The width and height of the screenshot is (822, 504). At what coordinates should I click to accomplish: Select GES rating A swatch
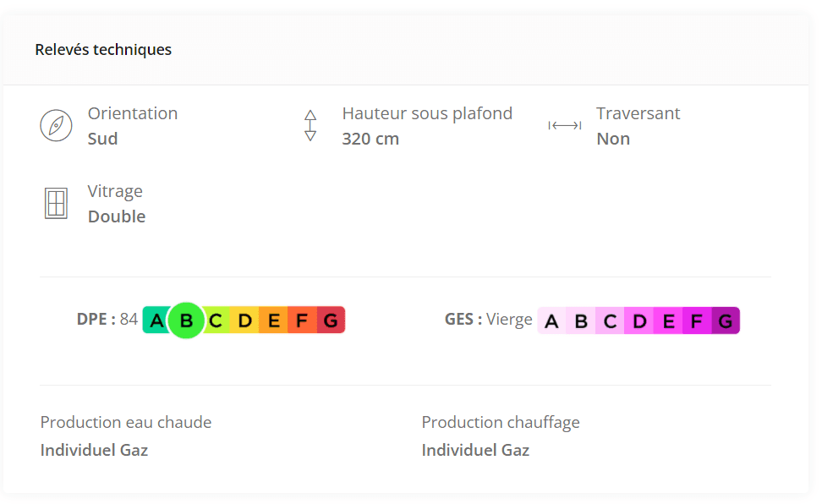click(551, 320)
